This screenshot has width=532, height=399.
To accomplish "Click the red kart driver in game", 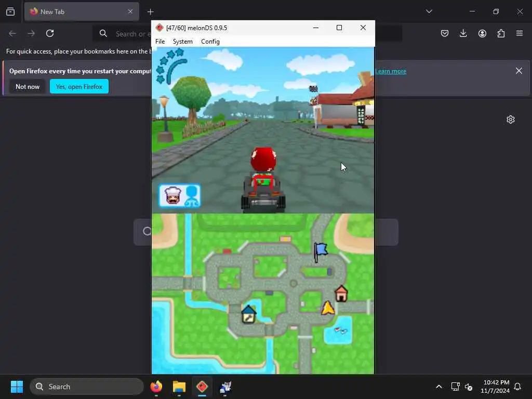I will 263,179.
